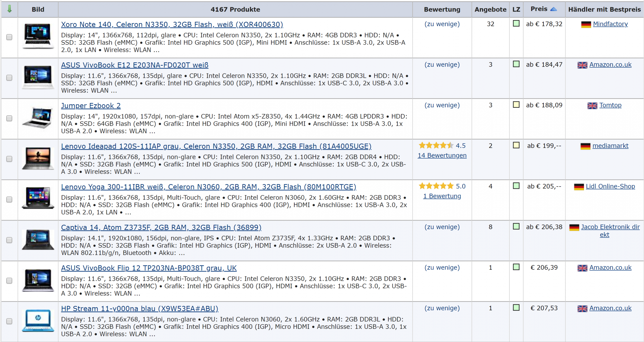
Task: Open the Captiva 14 Atom Z3735F link
Action: click(x=161, y=227)
